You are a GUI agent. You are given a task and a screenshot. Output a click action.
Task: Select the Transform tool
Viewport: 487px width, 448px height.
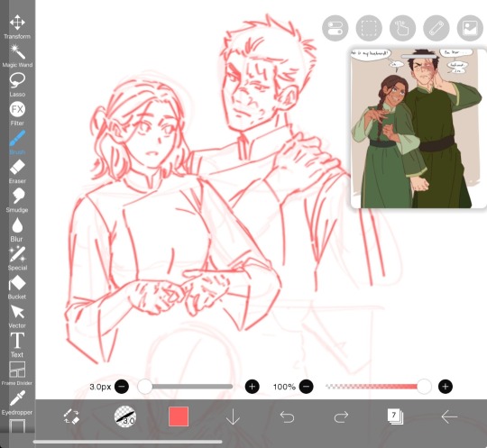(17, 27)
